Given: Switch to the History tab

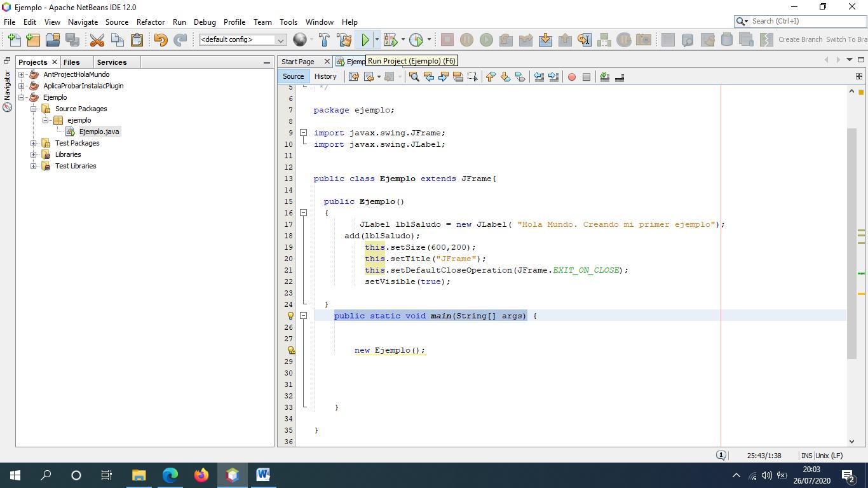Looking at the screenshot, I should (x=325, y=76).
